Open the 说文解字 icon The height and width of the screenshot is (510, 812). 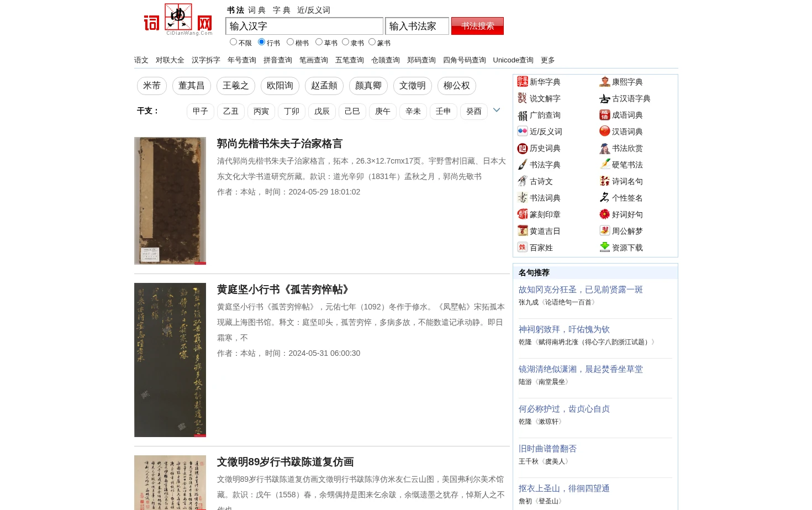(522, 98)
